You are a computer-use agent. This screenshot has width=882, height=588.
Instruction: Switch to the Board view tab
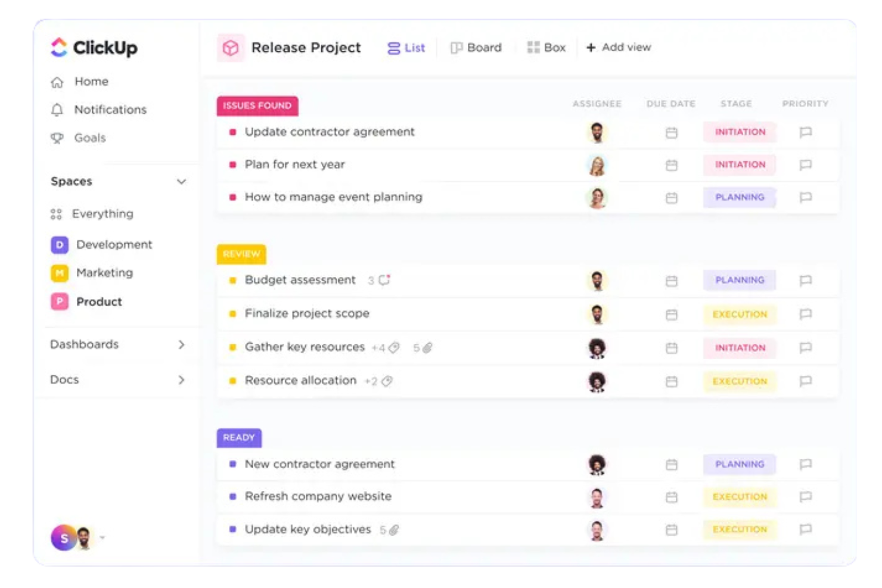(x=476, y=48)
